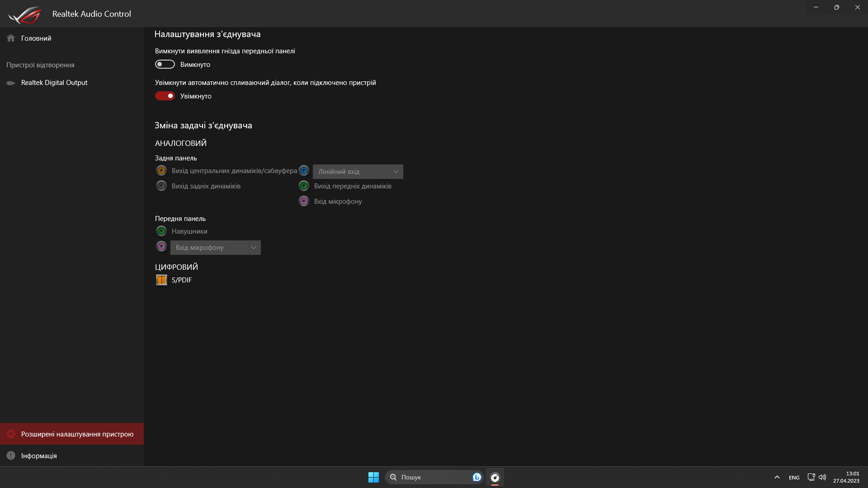Click the Передня панель label

click(x=180, y=219)
